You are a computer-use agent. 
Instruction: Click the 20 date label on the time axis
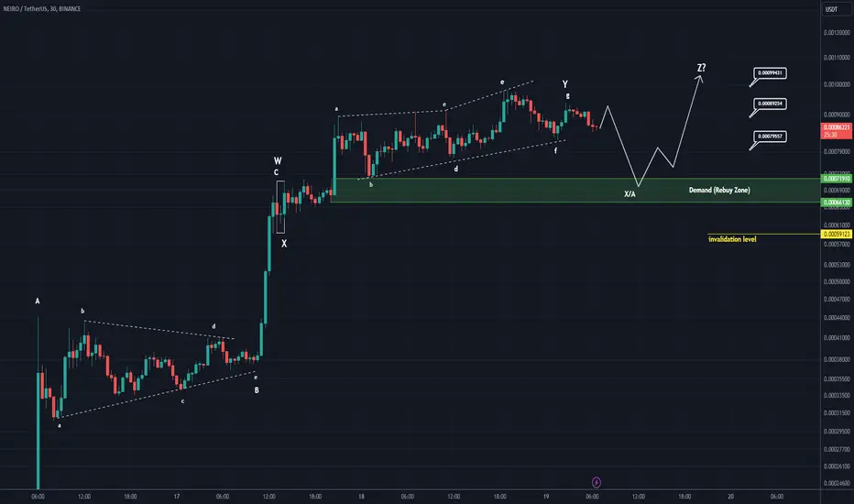coord(730,497)
